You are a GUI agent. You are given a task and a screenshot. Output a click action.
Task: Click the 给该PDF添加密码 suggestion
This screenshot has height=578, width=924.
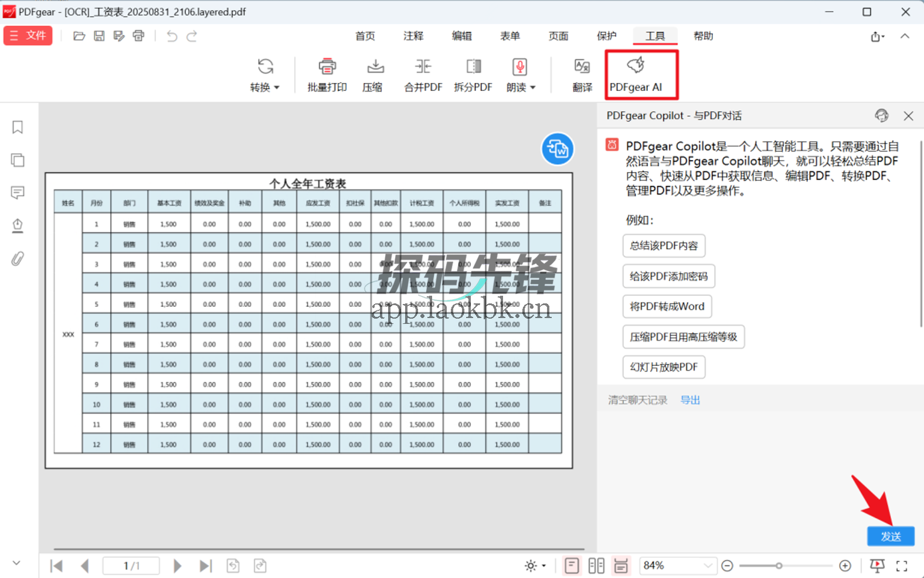pos(669,276)
